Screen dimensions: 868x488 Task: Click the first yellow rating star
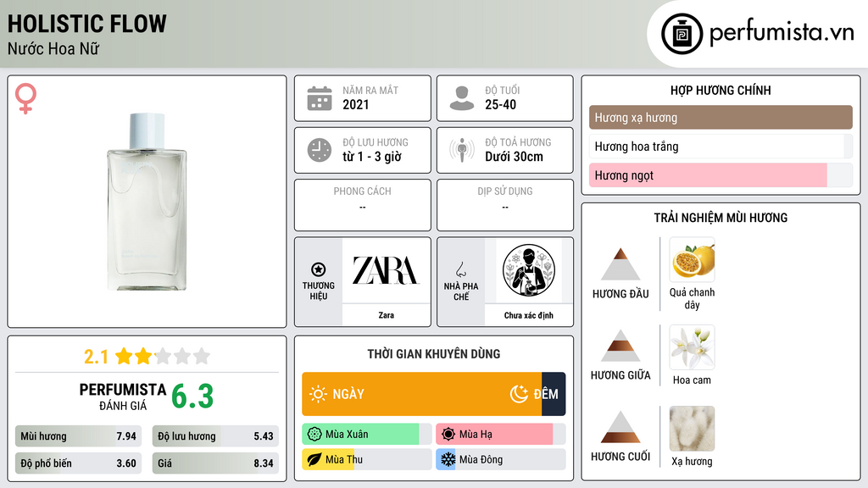124,357
